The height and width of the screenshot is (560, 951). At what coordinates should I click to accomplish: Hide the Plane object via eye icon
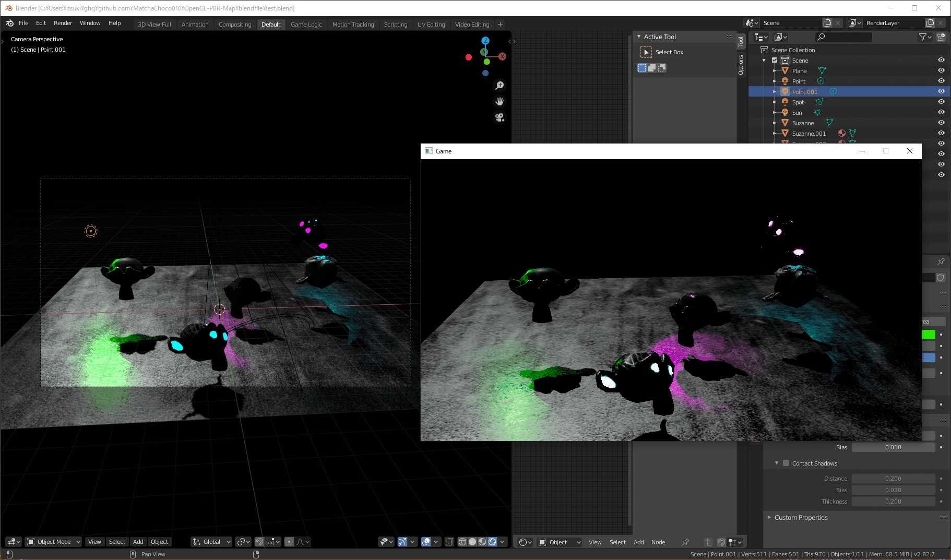pos(941,70)
